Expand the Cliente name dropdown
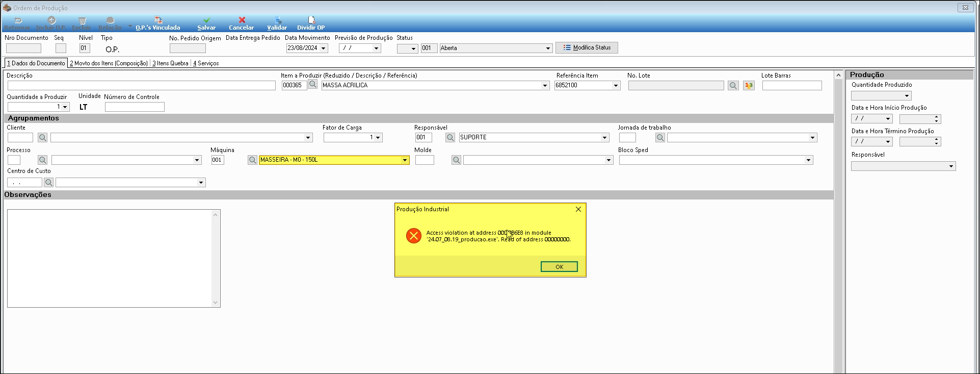The width and height of the screenshot is (980, 374). pyautogui.click(x=308, y=138)
